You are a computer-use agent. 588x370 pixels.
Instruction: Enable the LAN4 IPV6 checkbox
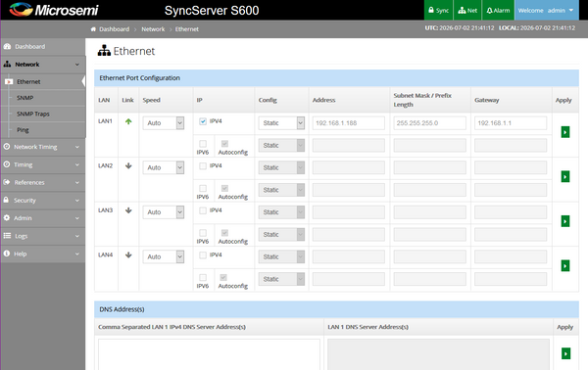[203, 277]
